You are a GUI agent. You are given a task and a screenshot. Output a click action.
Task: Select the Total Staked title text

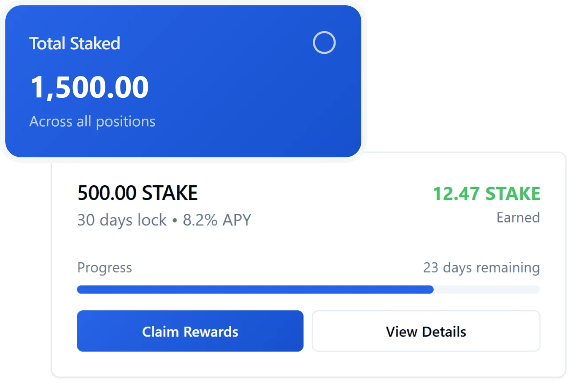(x=75, y=43)
